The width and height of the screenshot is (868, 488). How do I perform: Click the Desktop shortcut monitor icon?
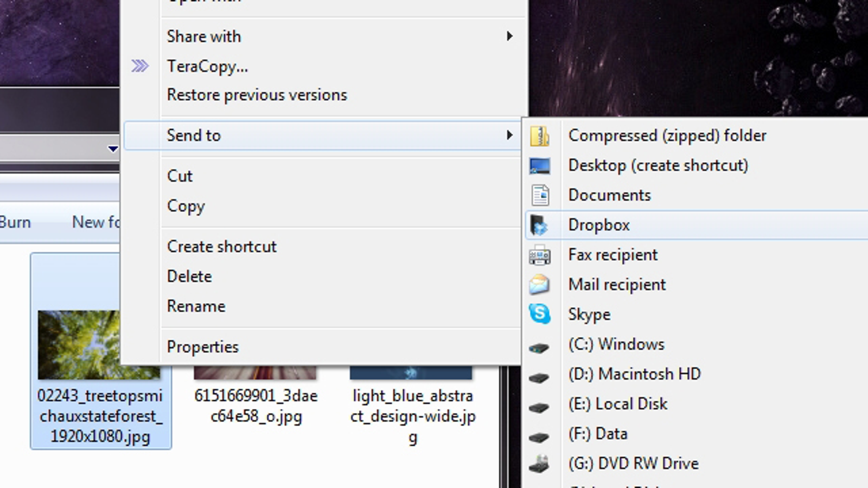540,165
